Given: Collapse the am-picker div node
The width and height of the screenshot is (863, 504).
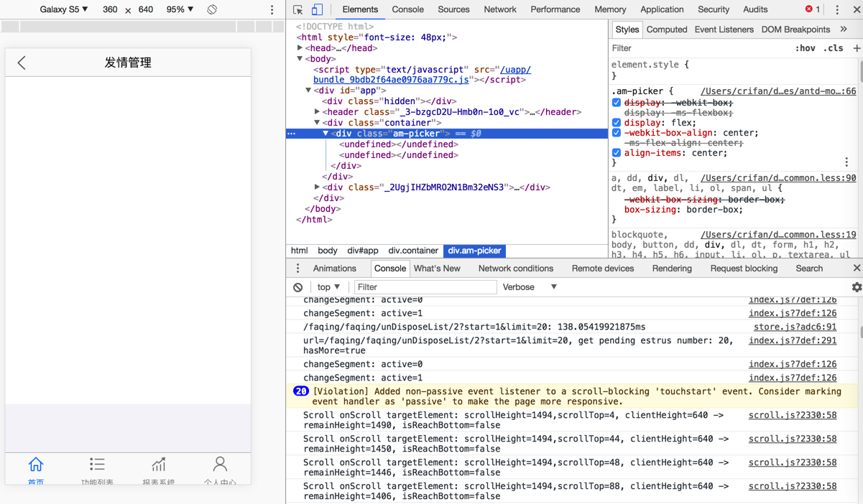Looking at the screenshot, I should click(326, 134).
